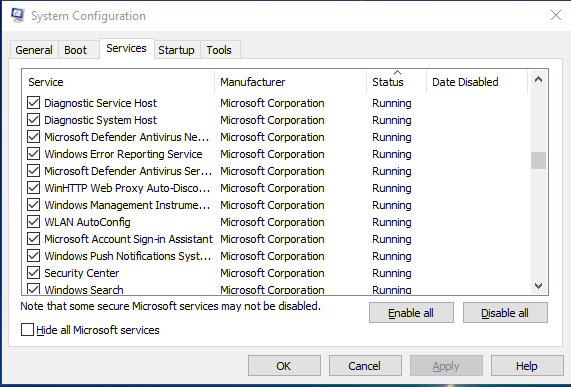Select the Services tab

point(126,48)
